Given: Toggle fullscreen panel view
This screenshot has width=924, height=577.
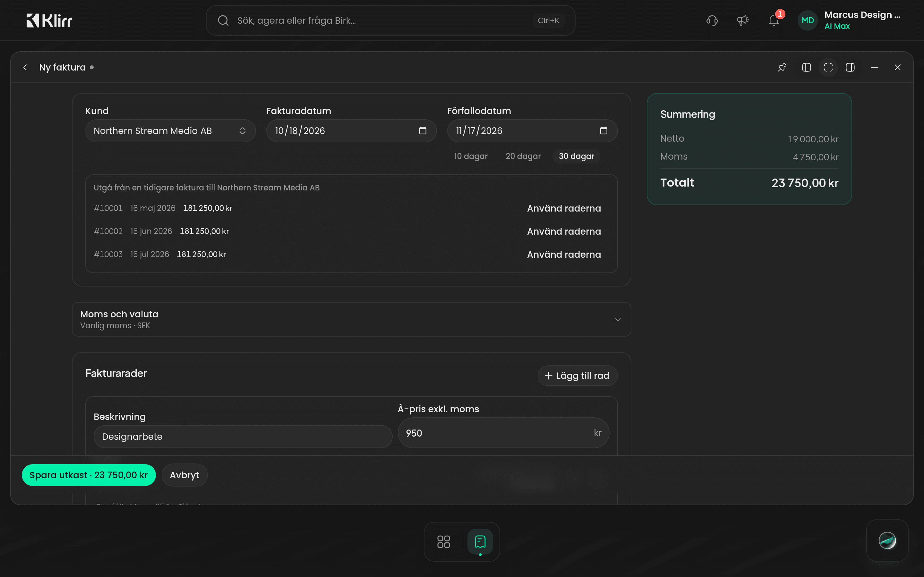Looking at the screenshot, I should click(828, 68).
